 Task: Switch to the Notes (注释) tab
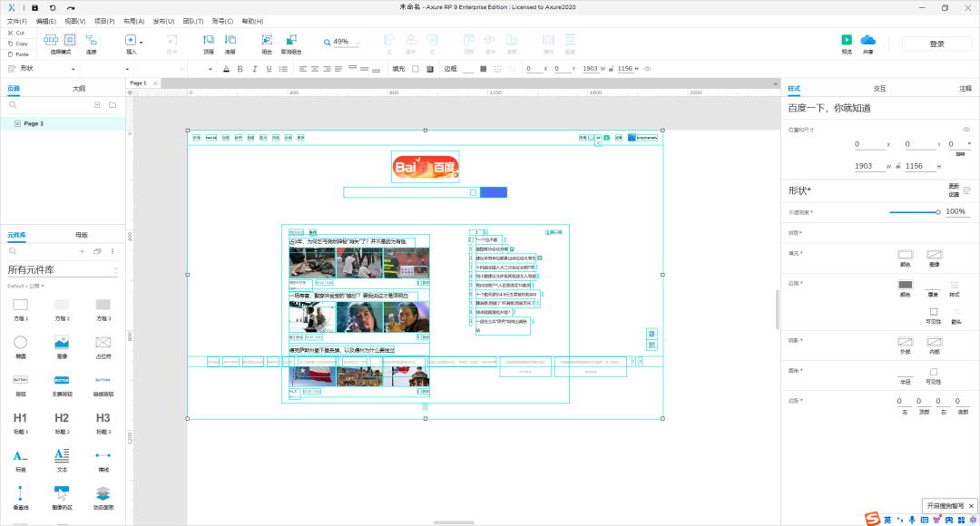click(965, 89)
